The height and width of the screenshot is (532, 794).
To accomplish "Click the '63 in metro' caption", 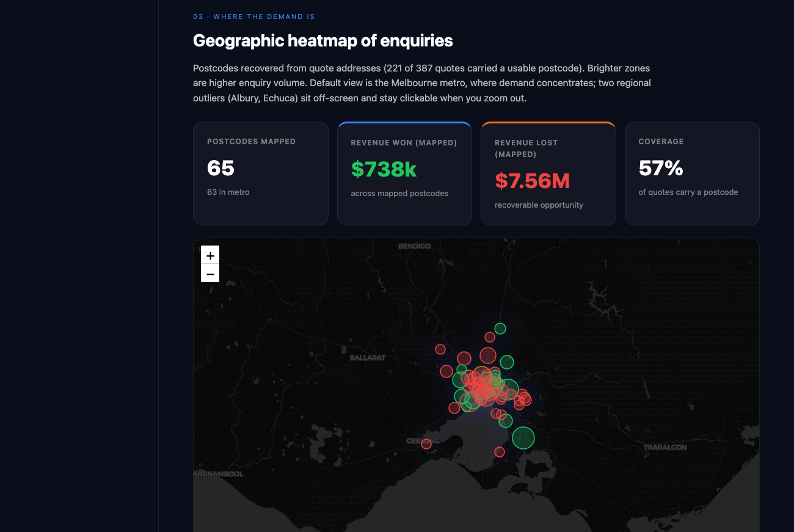I will [x=228, y=192].
